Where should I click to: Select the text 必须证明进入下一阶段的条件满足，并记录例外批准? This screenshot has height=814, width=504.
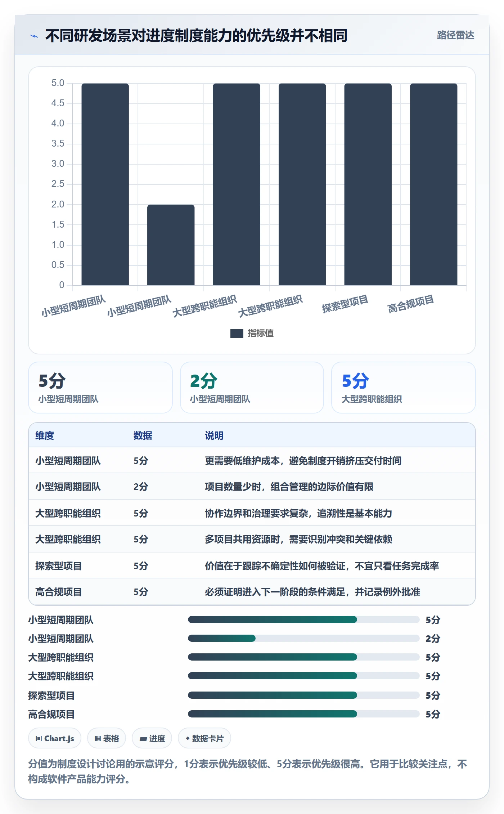point(312,592)
